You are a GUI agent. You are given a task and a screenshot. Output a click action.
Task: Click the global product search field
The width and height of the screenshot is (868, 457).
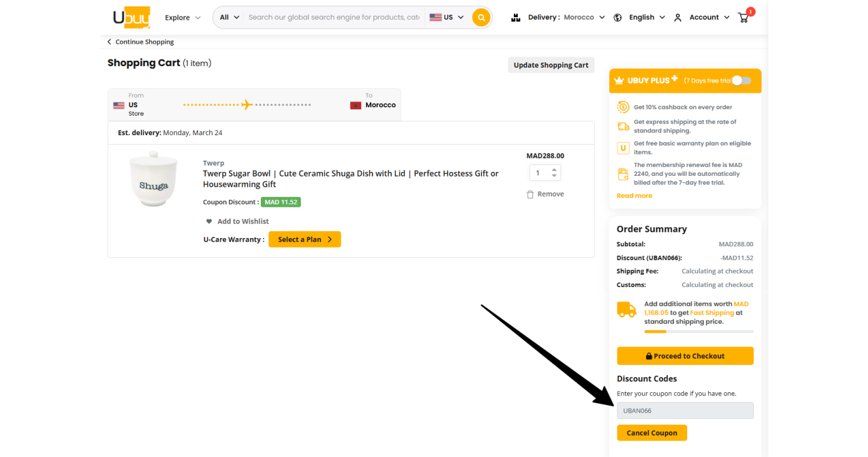(x=334, y=18)
